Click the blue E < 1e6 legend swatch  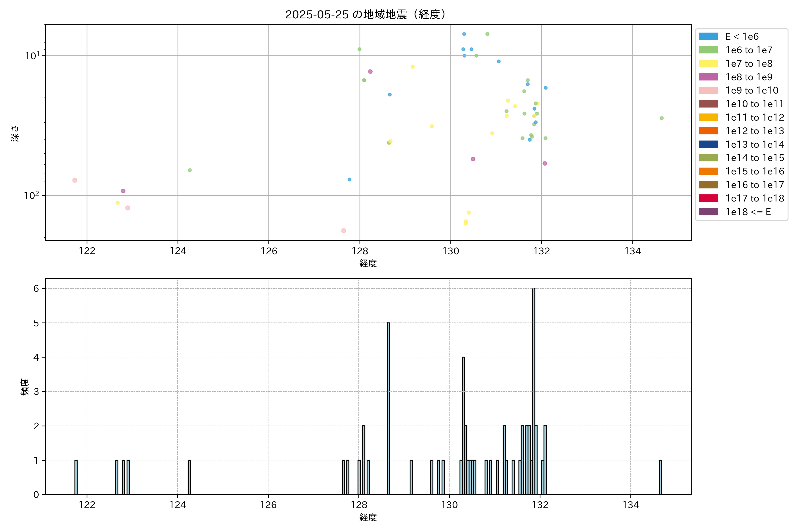708,37
